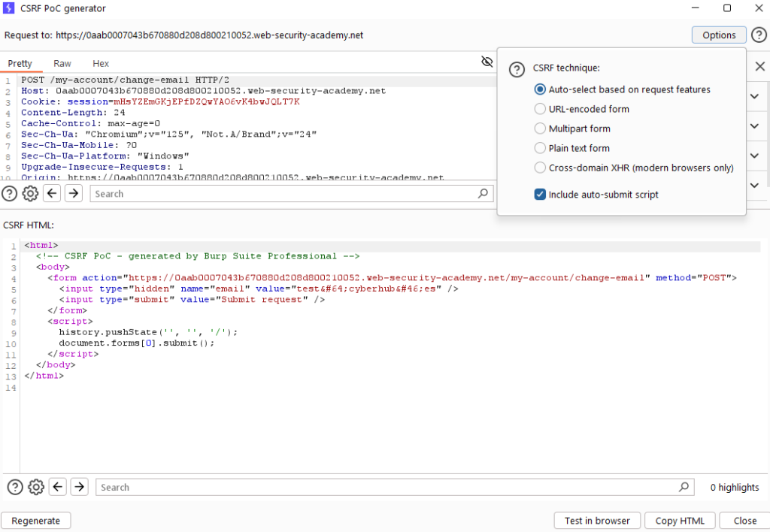Click the Host header line in request
Screen dimensions: 770x532
point(203,91)
